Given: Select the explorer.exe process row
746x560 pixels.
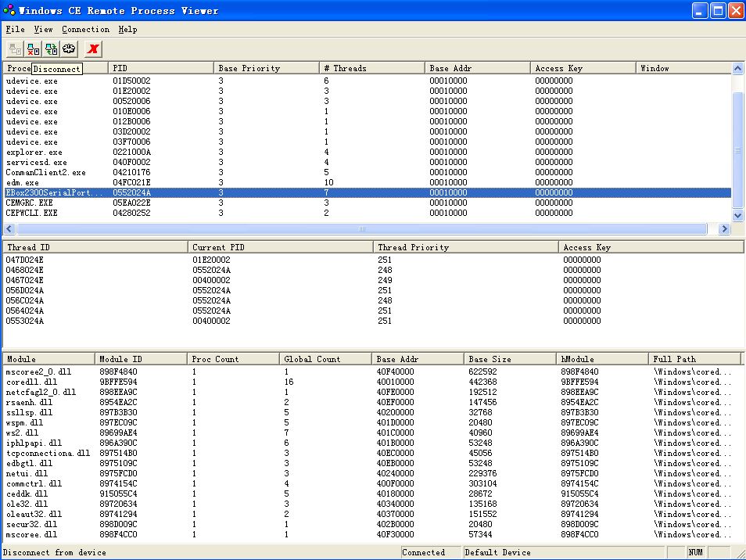Looking at the screenshot, I should (x=368, y=153).
